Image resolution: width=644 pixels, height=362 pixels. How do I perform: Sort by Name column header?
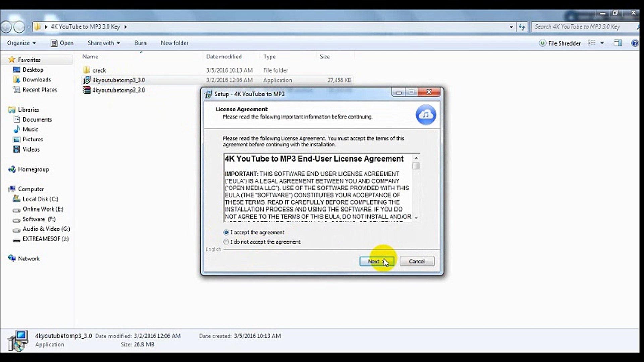coord(90,57)
